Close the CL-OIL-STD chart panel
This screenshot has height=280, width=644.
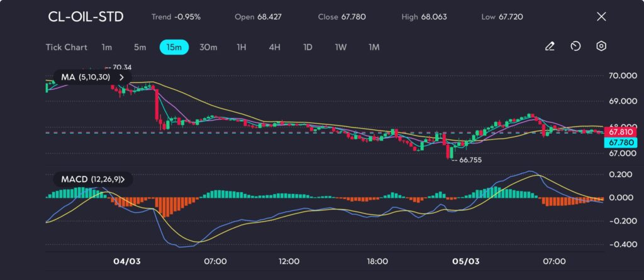pyautogui.click(x=601, y=17)
